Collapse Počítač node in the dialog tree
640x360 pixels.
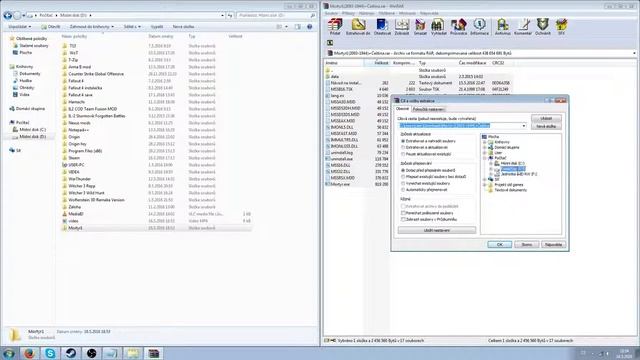pyautogui.click(x=485, y=158)
